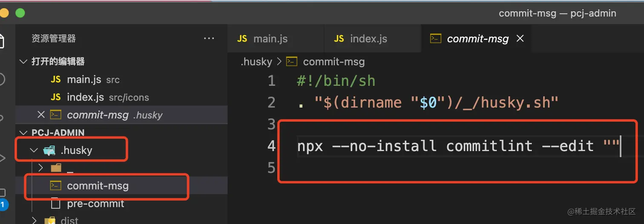Click JS icon beside main.js in open editors
The image size is (644, 224).
(56, 79)
